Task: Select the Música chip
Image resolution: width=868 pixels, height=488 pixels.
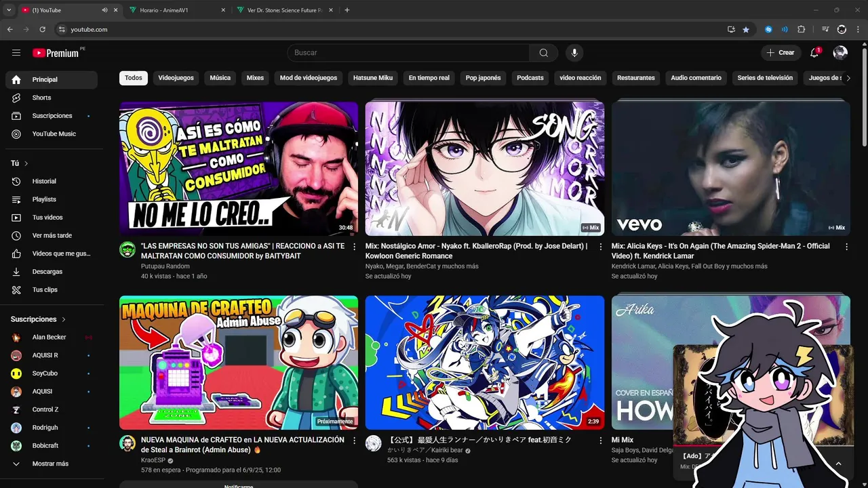Action: click(x=220, y=78)
